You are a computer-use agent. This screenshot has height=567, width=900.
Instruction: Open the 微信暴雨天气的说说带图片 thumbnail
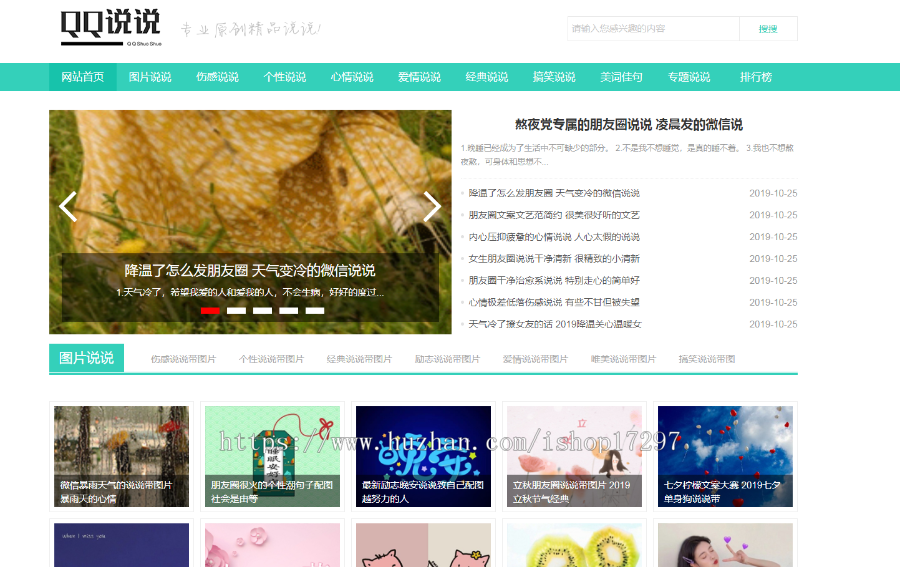click(x=121, y=456)
